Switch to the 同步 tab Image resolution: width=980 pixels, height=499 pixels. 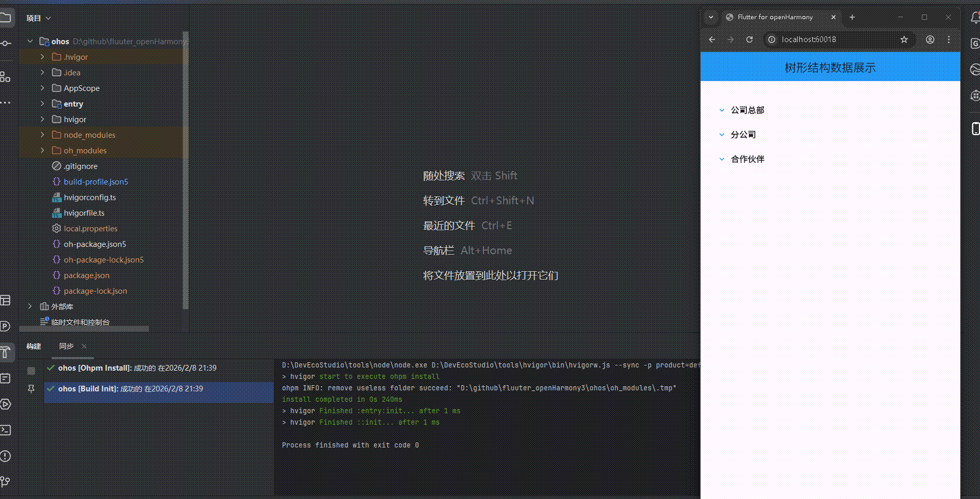pos(66,346)
